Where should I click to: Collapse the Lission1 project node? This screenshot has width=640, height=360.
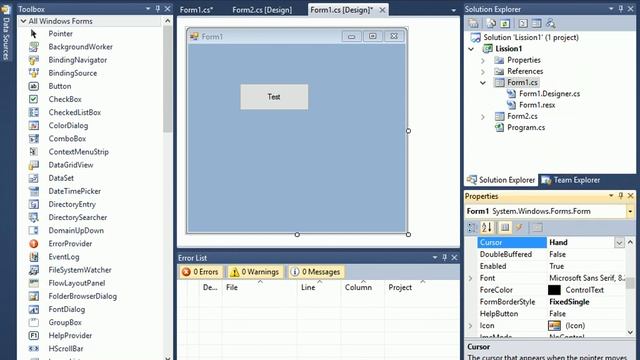471,49
